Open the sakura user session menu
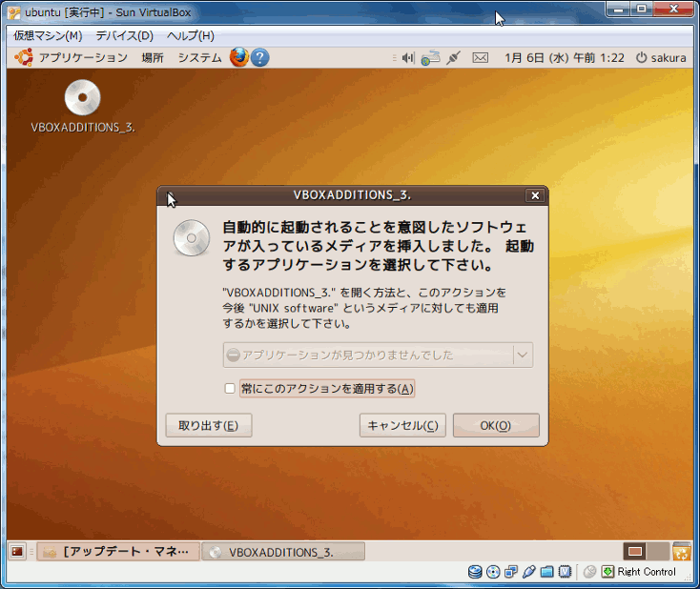 click(660, 58)
